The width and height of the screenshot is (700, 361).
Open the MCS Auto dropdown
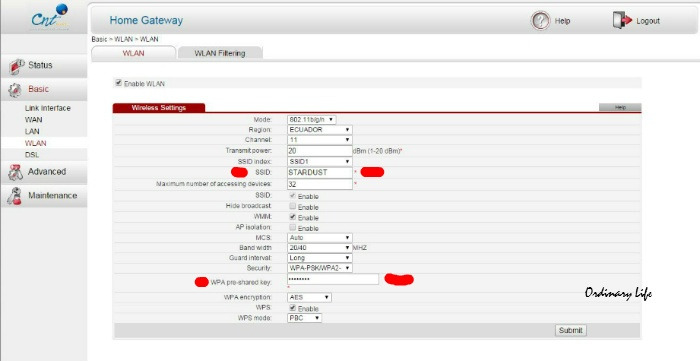[320, 238]
